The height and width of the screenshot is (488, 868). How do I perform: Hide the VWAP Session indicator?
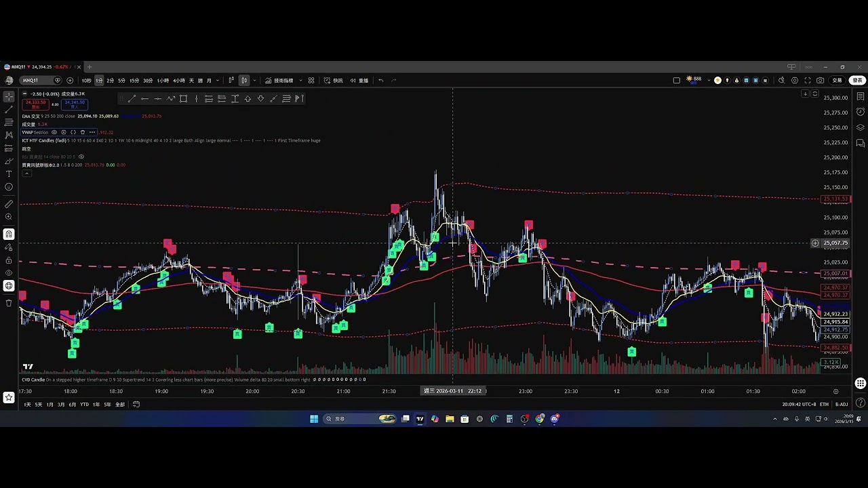pos(54,132)
